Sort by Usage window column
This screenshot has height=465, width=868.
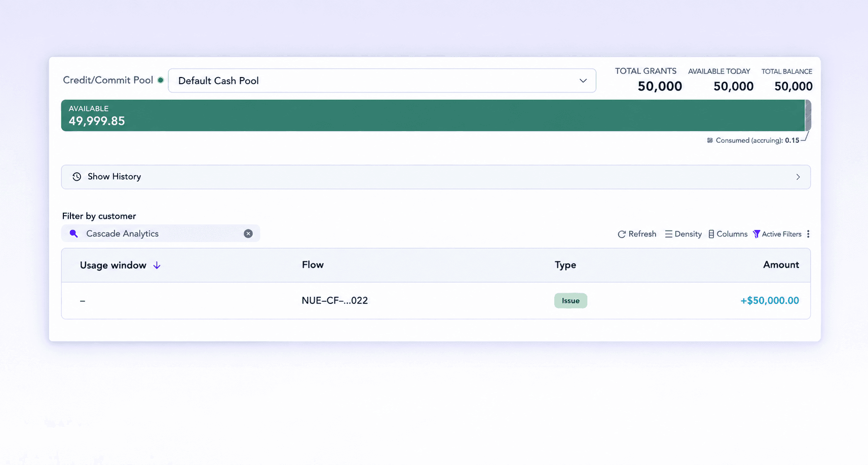(x=113, y=265)
